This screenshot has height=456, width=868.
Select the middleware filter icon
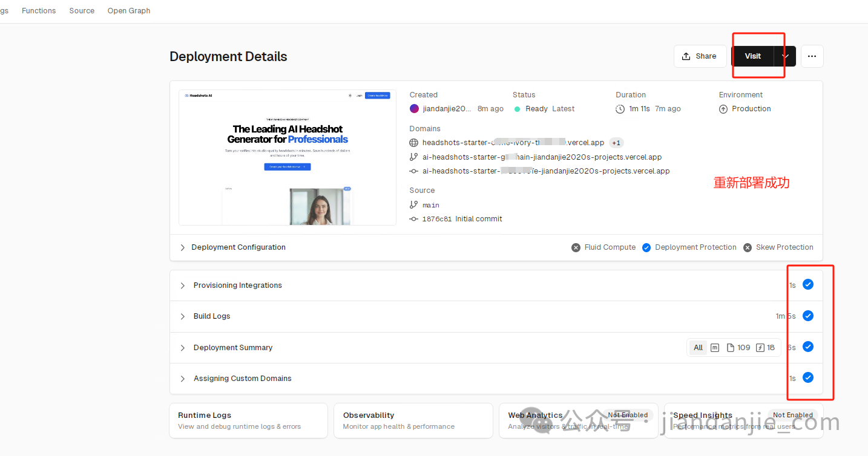point(715,348)
